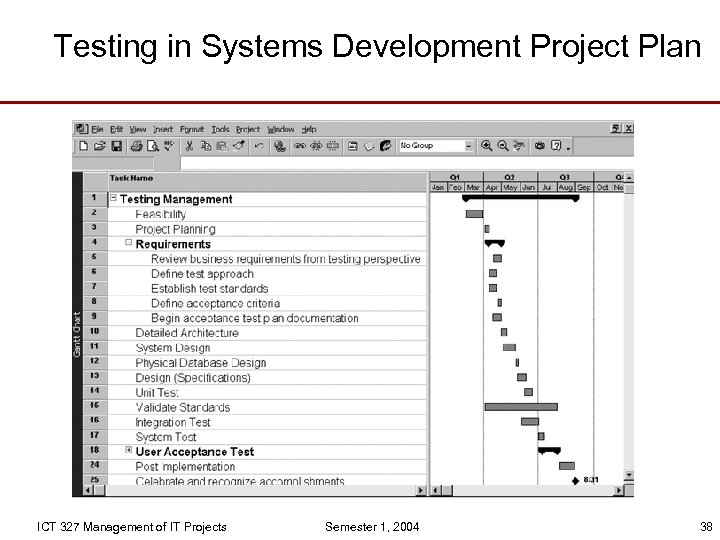Click the Gantt chart horizontal scroll right arrow

pos(619,490)
